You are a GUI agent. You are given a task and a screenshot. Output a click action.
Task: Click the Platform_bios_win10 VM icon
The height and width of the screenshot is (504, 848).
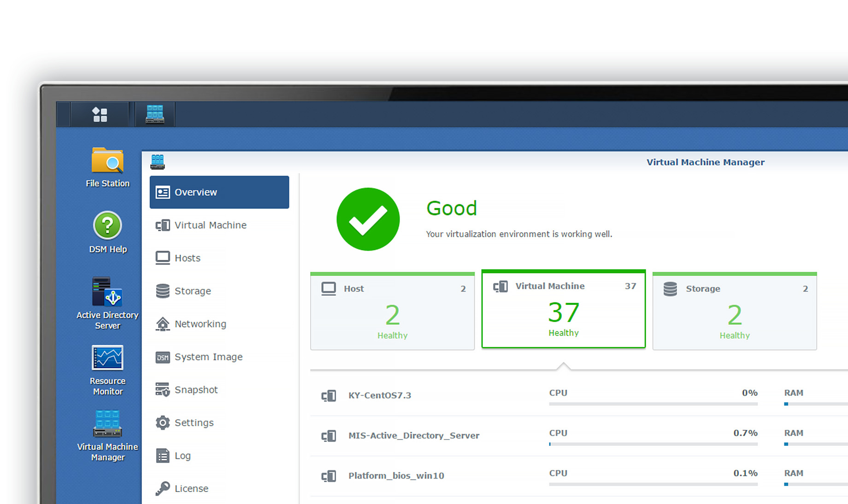(329, 476)
